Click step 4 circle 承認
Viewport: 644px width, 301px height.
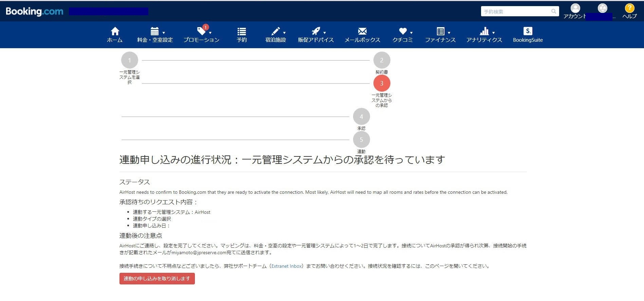point(361,116)
